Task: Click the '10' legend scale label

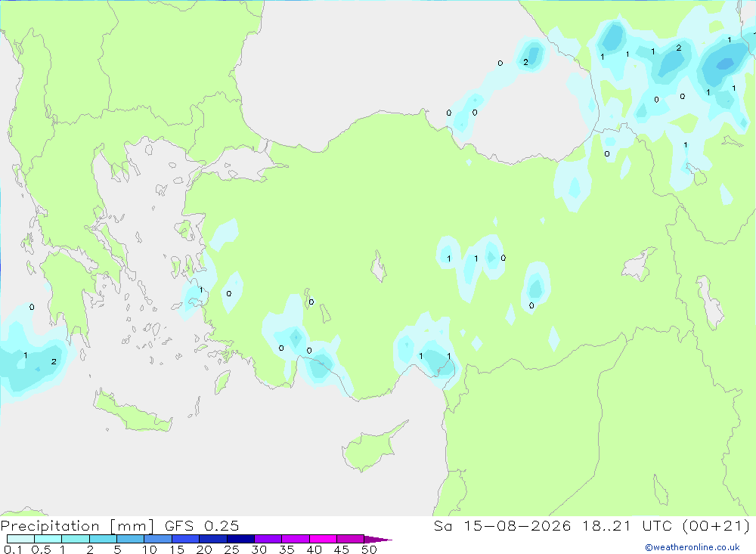Action: coord(150,549)
